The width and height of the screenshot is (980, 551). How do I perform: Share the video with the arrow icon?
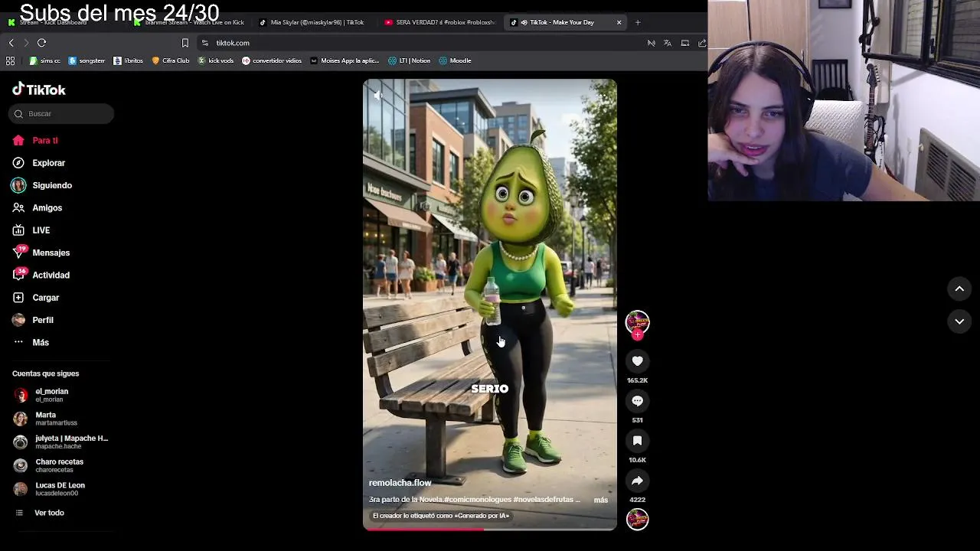point(637,481)
